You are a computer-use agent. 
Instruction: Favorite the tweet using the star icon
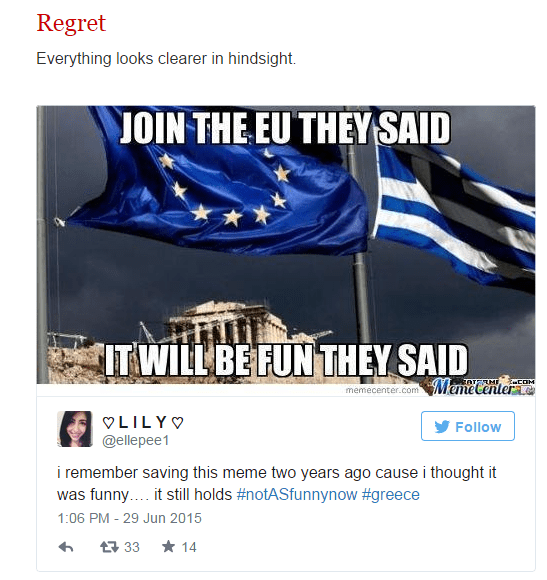(168, 546)
